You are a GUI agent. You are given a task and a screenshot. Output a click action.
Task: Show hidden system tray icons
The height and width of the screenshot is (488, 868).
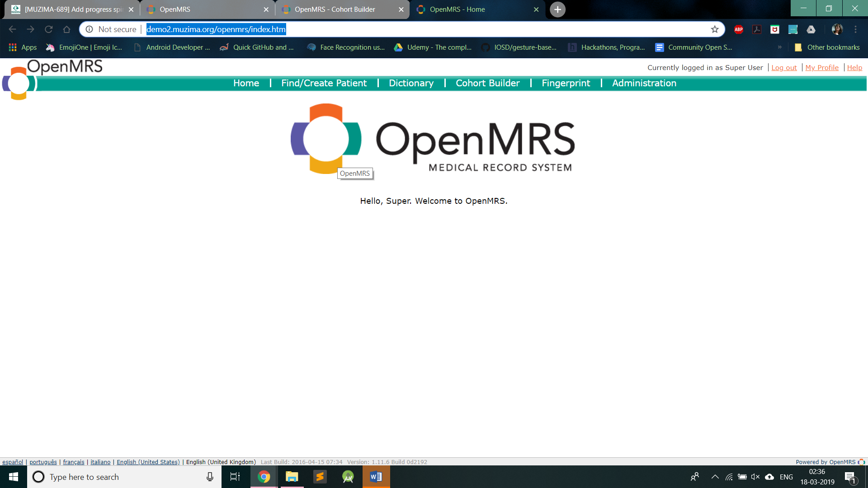click(715, 477)
